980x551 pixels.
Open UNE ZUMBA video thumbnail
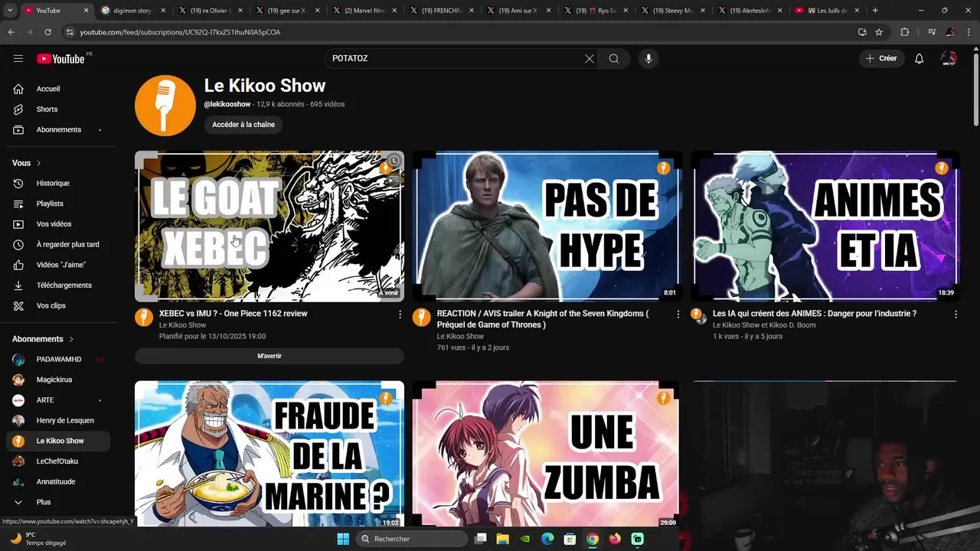[547, 455]
